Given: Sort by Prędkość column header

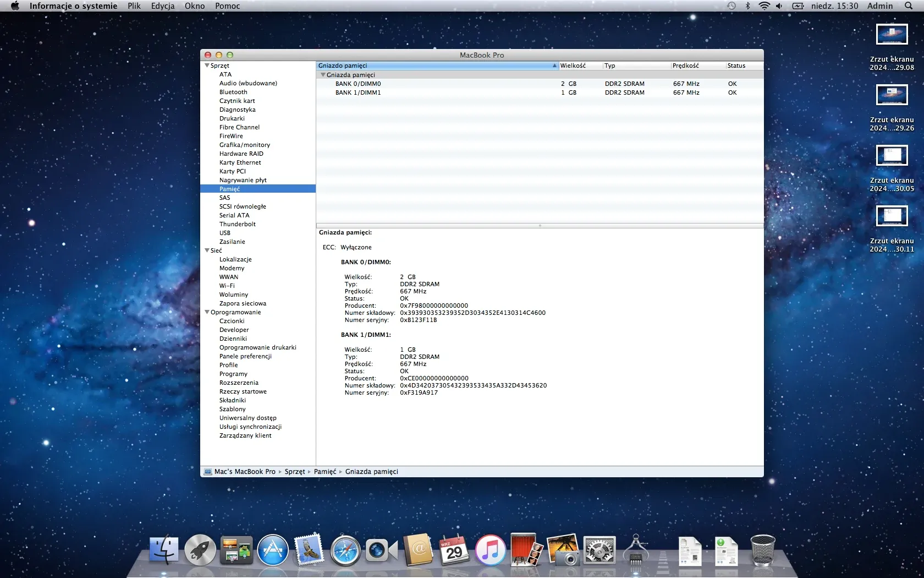Looking at the screenshot, I should tap(698, 66).
